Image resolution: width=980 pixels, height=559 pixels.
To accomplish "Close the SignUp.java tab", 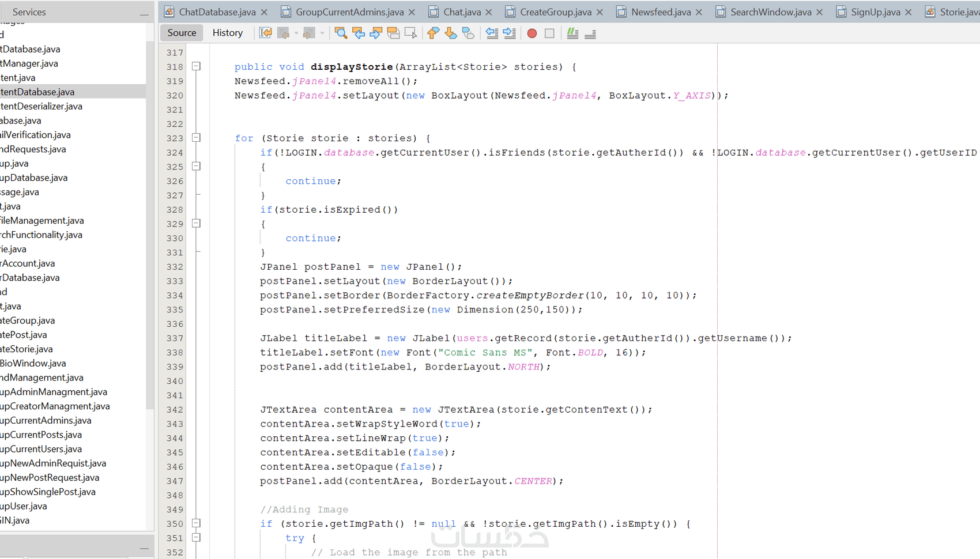I will point(908,12).
